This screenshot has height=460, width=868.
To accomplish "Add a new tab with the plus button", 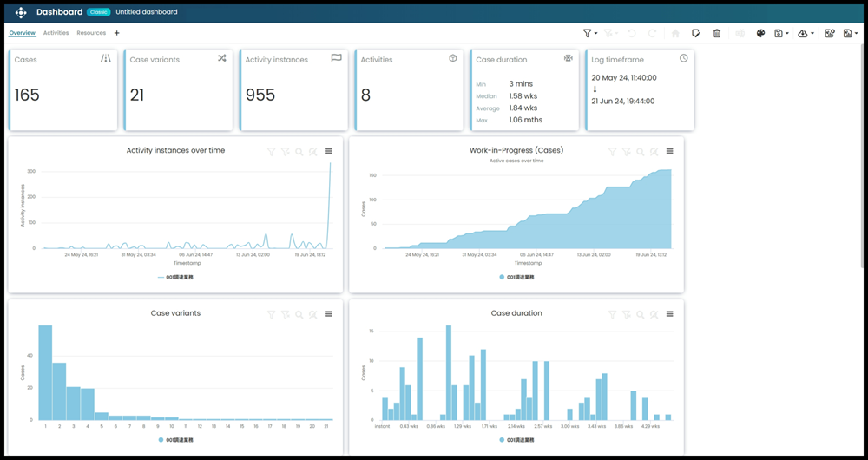I will point(117,33).
